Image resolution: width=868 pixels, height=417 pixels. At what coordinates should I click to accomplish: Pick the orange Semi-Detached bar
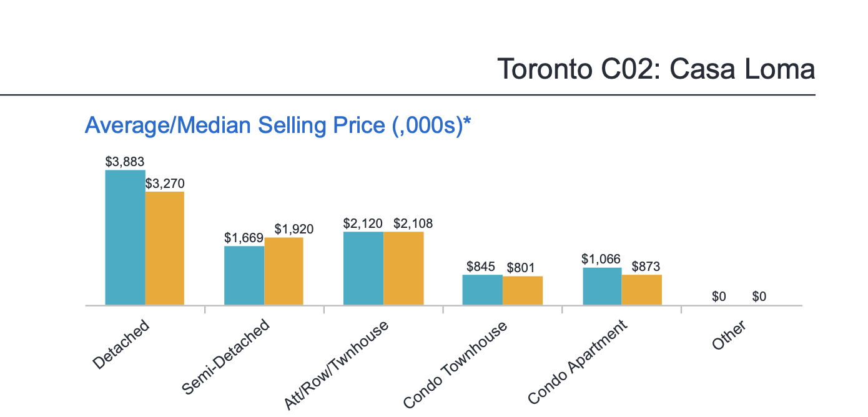click(284, 271)
